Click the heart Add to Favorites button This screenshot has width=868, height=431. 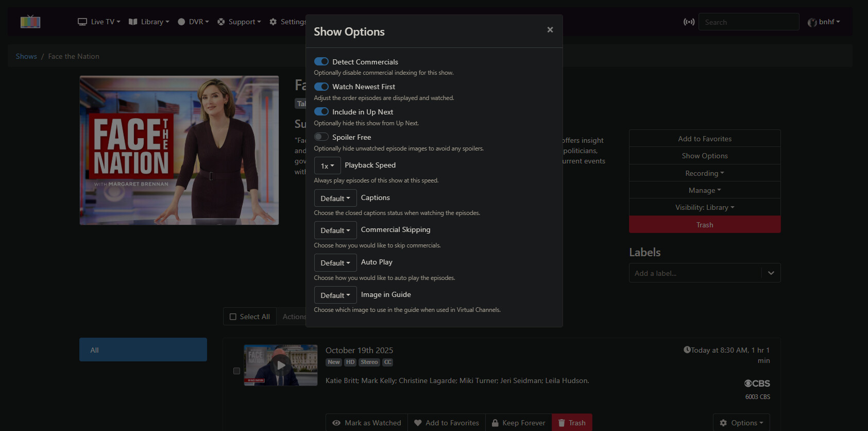click(x=447, y=423)
